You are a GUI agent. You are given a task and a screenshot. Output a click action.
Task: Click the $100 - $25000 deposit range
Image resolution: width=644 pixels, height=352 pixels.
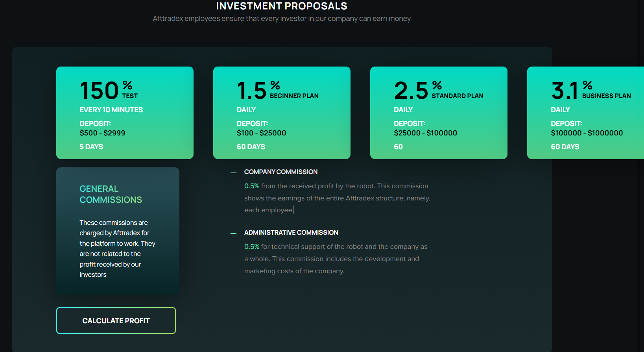click(x=261, y=133)
